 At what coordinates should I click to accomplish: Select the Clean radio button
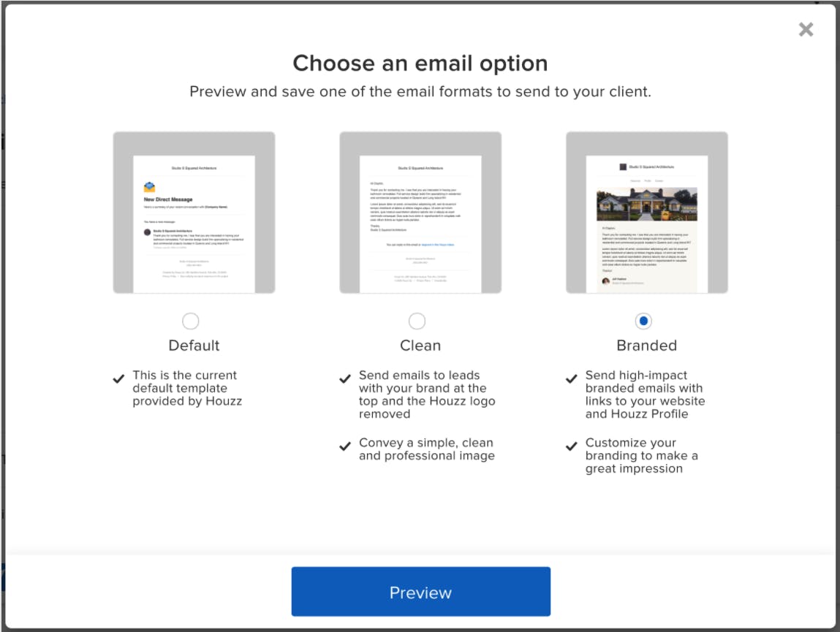(x=417, y=321)
